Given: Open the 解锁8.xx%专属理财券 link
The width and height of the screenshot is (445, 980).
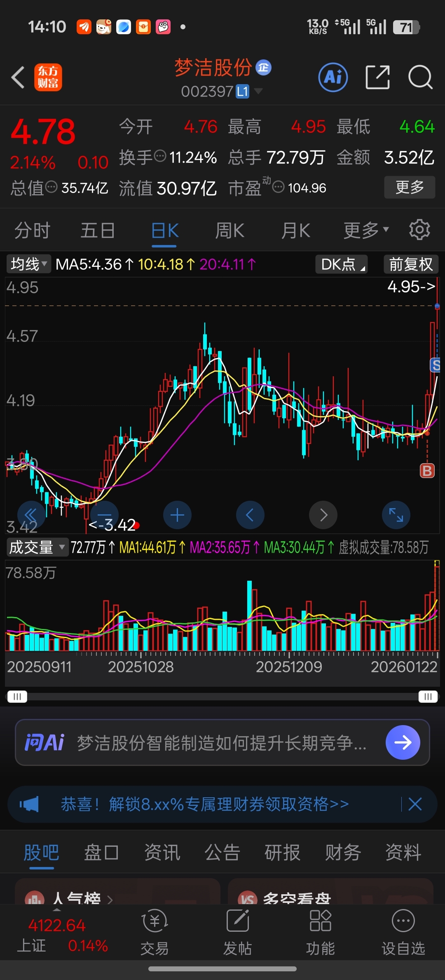Looking at the screenshot, I should coord(205,804).
